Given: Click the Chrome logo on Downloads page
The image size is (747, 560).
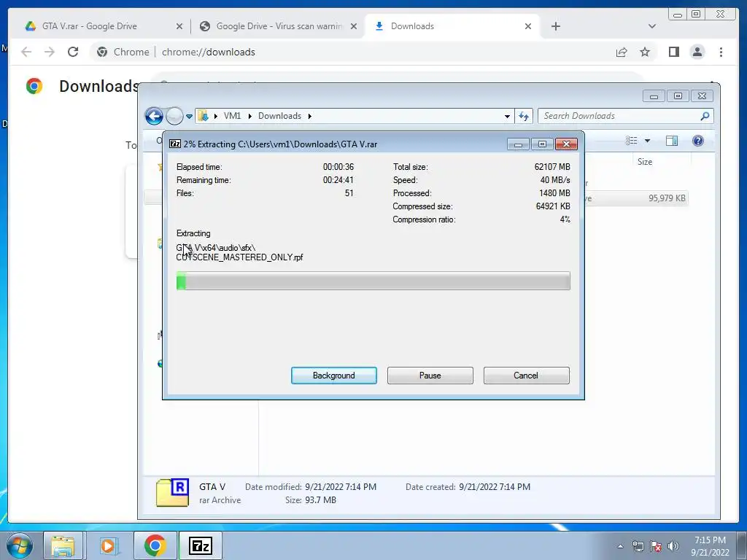Looking at the screenshot, I should pyautogui.click(x=34, y=86).
